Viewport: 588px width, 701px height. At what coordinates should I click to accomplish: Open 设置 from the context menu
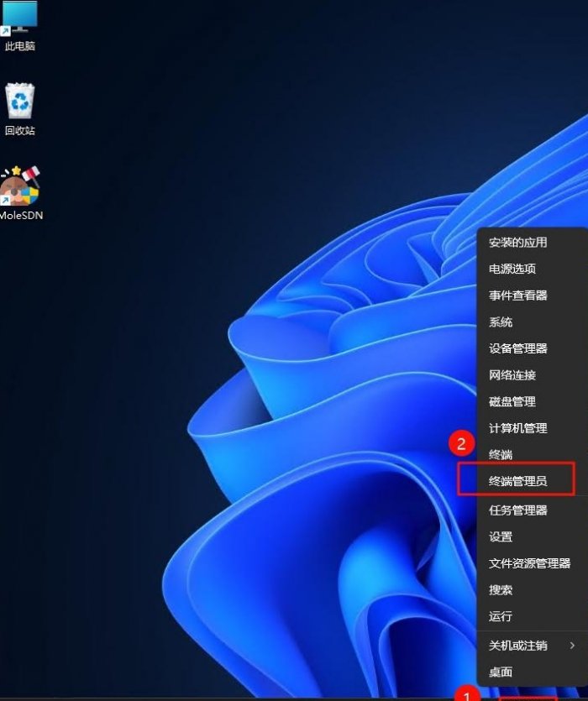[x=501, y=536]
